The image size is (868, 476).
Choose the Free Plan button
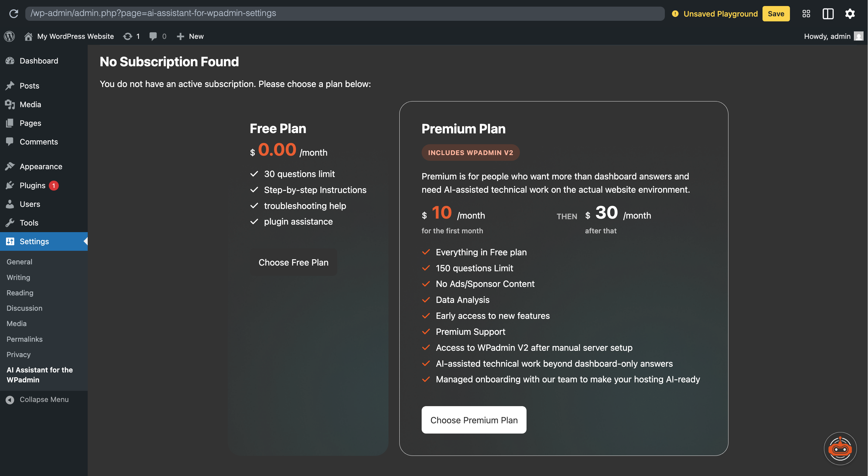293,262
